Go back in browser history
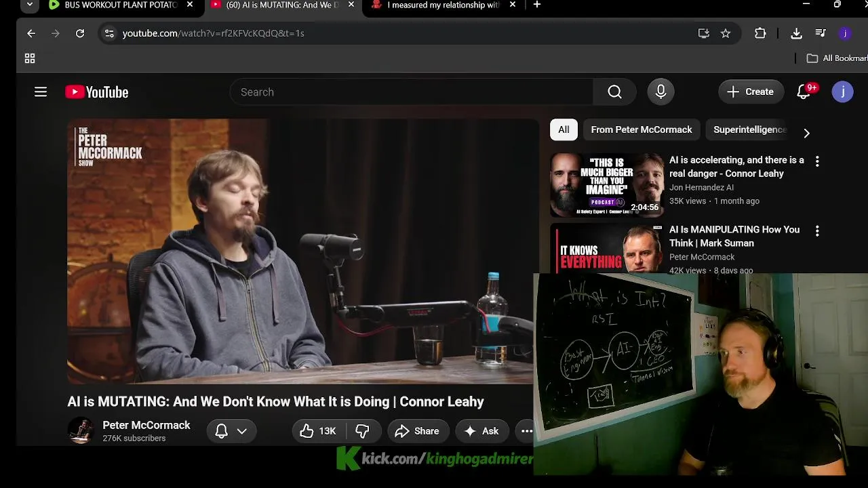The height and width of the screenshot is (488, 868). pos(31,33)
